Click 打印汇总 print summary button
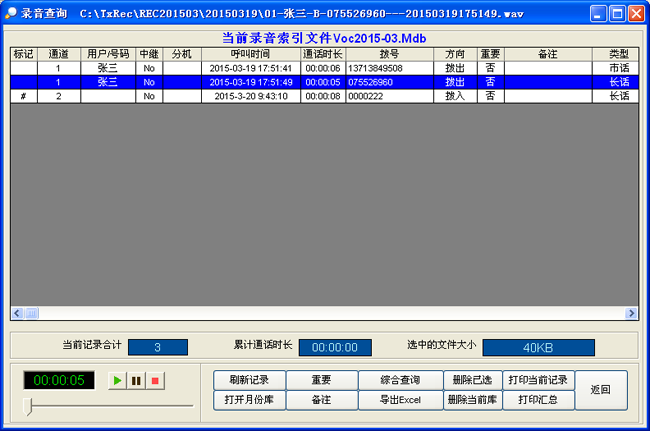 pyautogui.click(x=537, y=399)
